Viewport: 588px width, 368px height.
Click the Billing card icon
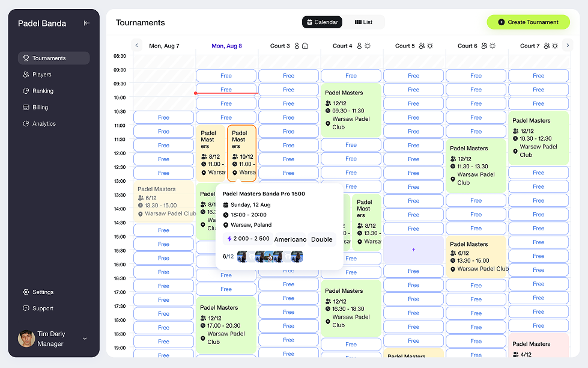click(x=26, y=107)
